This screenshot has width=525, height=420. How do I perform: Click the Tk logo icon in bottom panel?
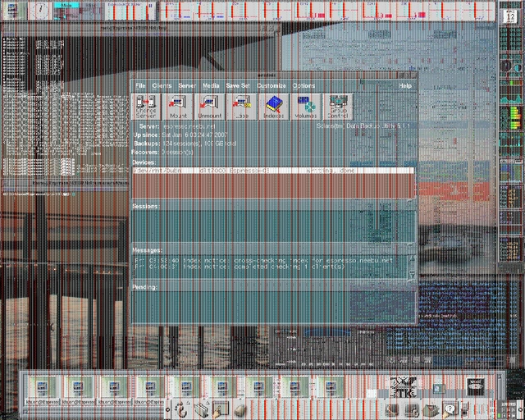coord(404,387)
